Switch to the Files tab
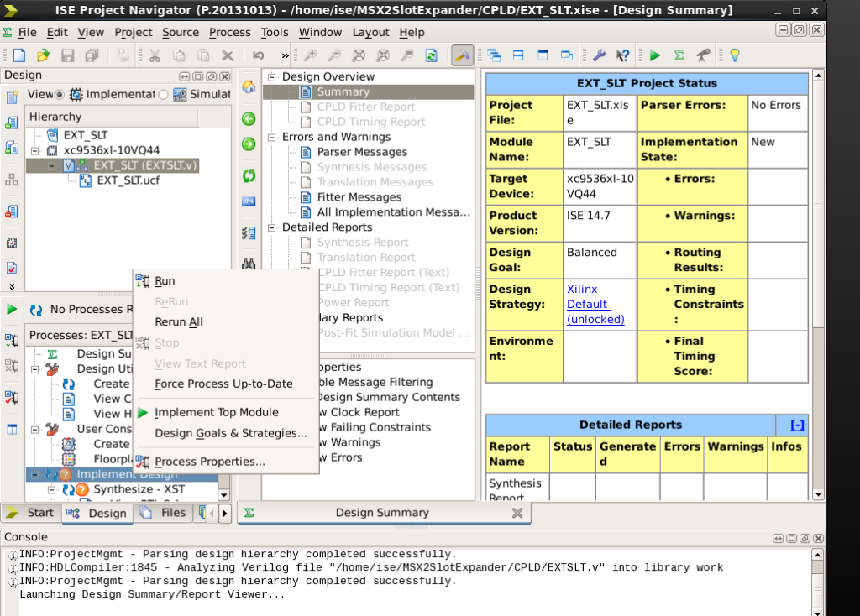 point(165,513)
